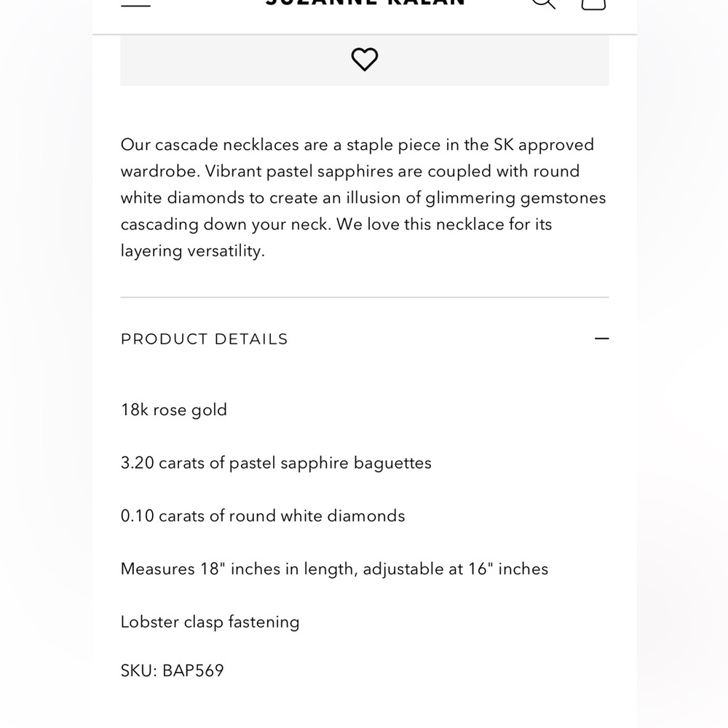Click the 'Vibrant pastel sapphires' description line
The image size is (728, 728).
tap(350, 171)
